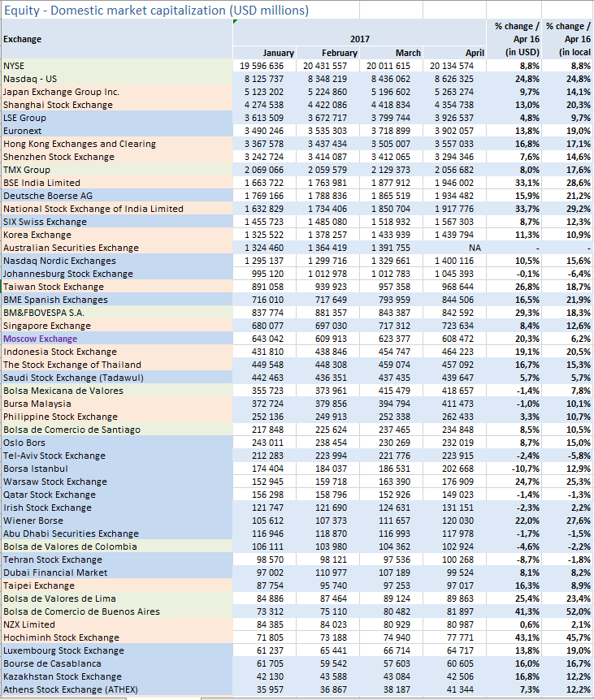Viewport: 594px width, 700px height.
Task: Click the 'Wiener Borse' cell
Action: [x=117, y=520]
